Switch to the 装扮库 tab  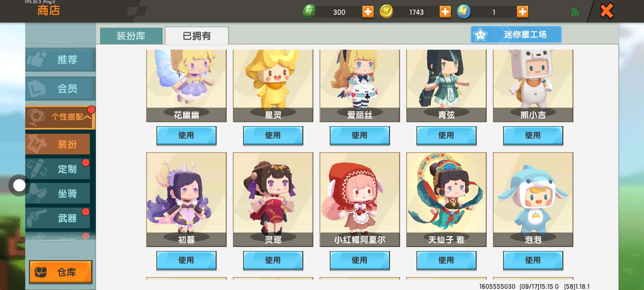click(x=131, y=36)
